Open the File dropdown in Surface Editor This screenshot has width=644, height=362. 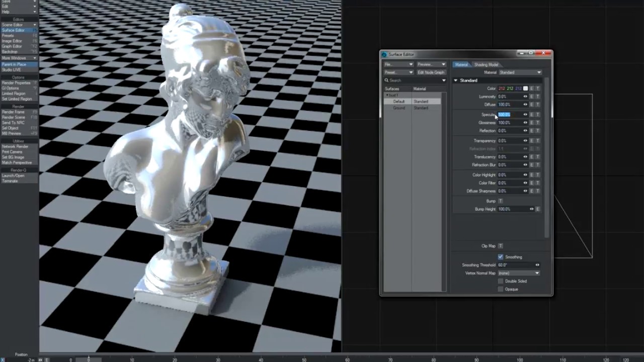(398, 64)
